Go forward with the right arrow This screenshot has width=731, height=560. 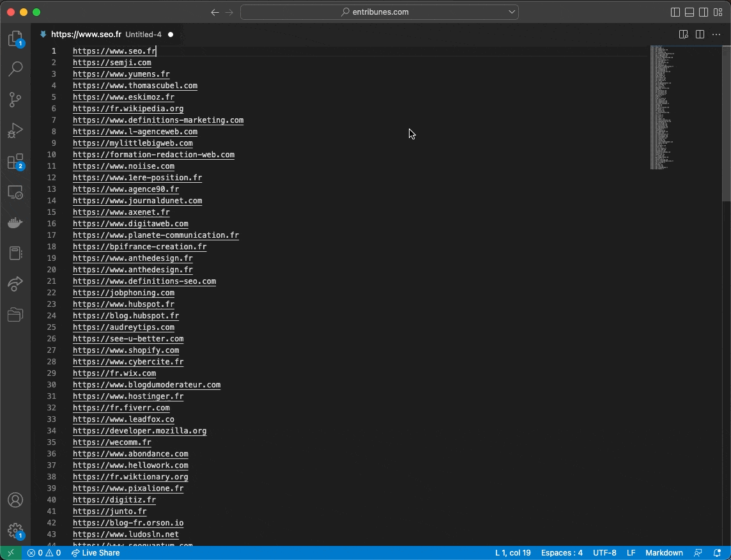coord(229,12)
